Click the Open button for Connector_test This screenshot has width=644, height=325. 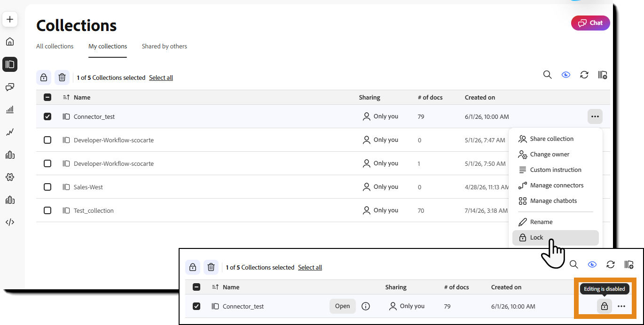point(342,306)
